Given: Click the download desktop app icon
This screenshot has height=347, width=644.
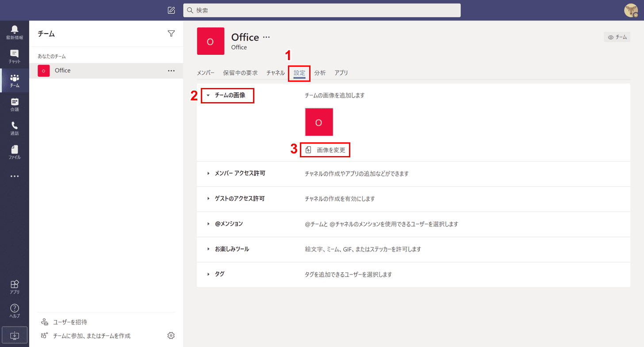Looking at the screenshot, I should click(15, 335).
